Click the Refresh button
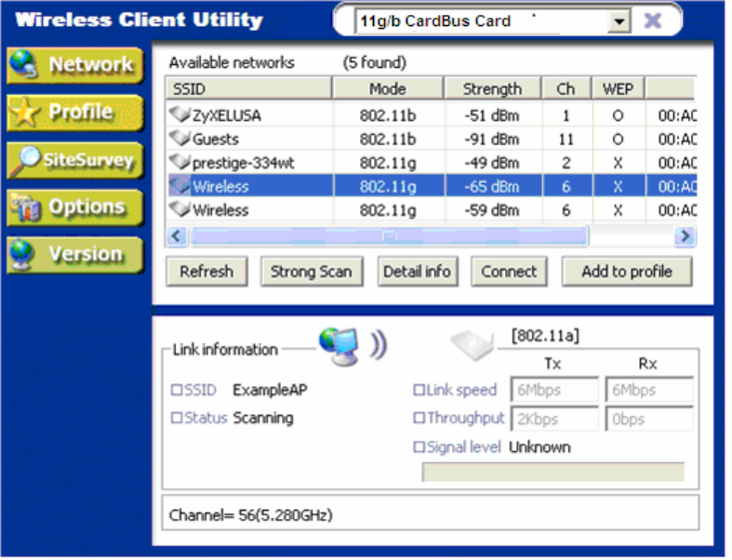 [x=206, y=272]
